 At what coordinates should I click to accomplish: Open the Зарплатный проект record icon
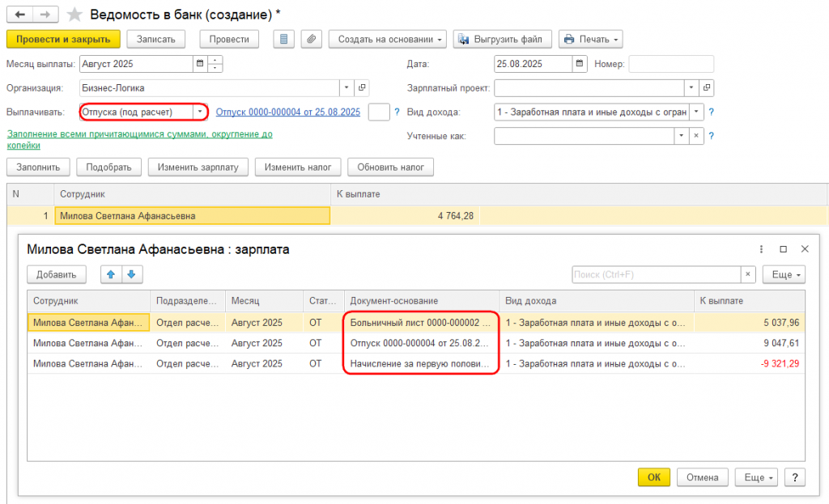tap(706, 87)
